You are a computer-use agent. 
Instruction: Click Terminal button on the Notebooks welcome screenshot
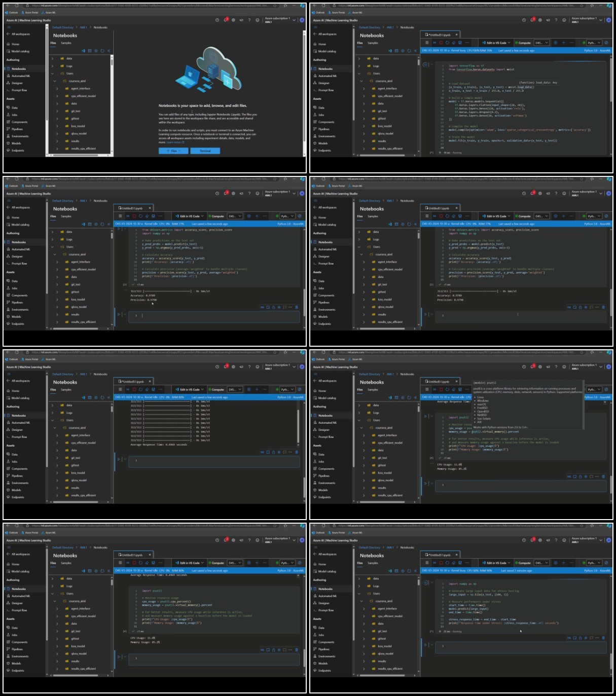click(205, 151)
